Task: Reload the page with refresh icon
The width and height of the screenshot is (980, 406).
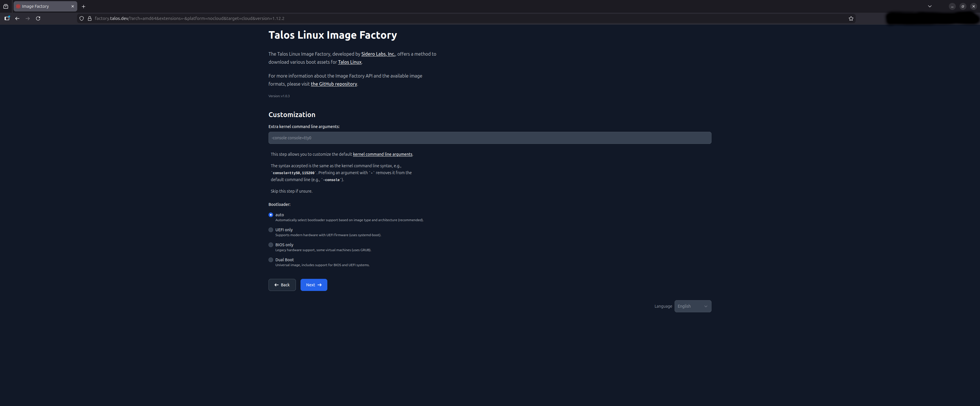Action: pyautogui.click(x=38, y=18)
